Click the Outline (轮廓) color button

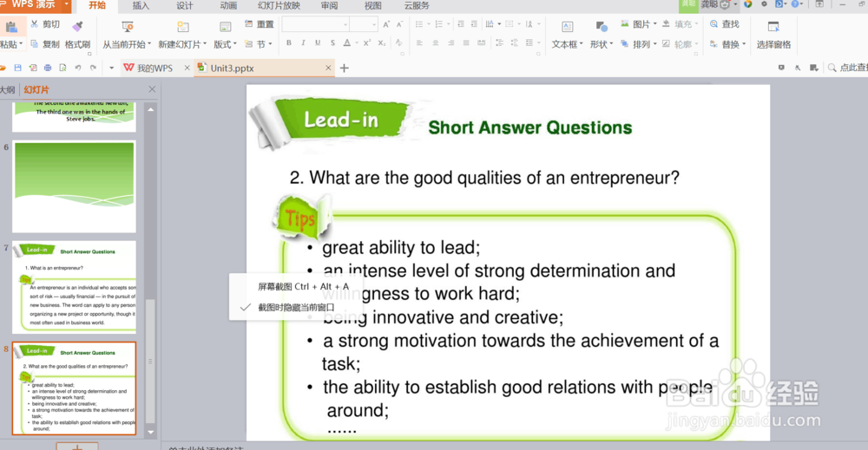tap(678, 44)
